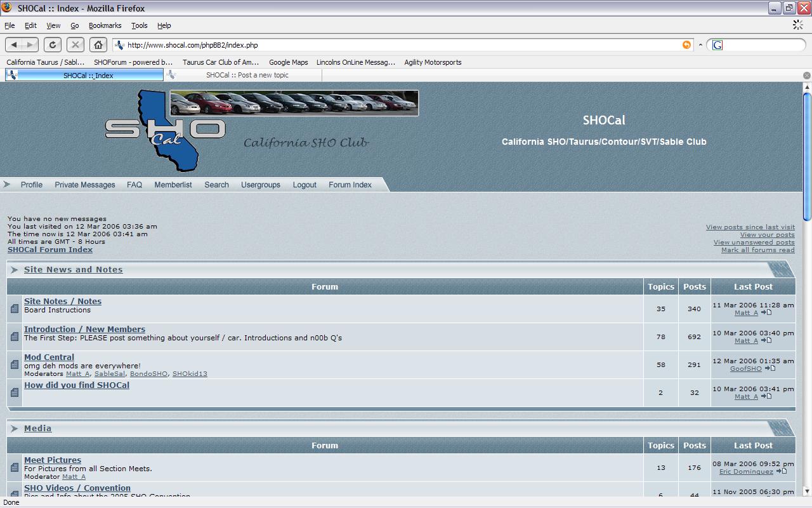This screenshot has height=508, width=812.
Task: Click the browser Back arrow button
Action: coord(14,44)
